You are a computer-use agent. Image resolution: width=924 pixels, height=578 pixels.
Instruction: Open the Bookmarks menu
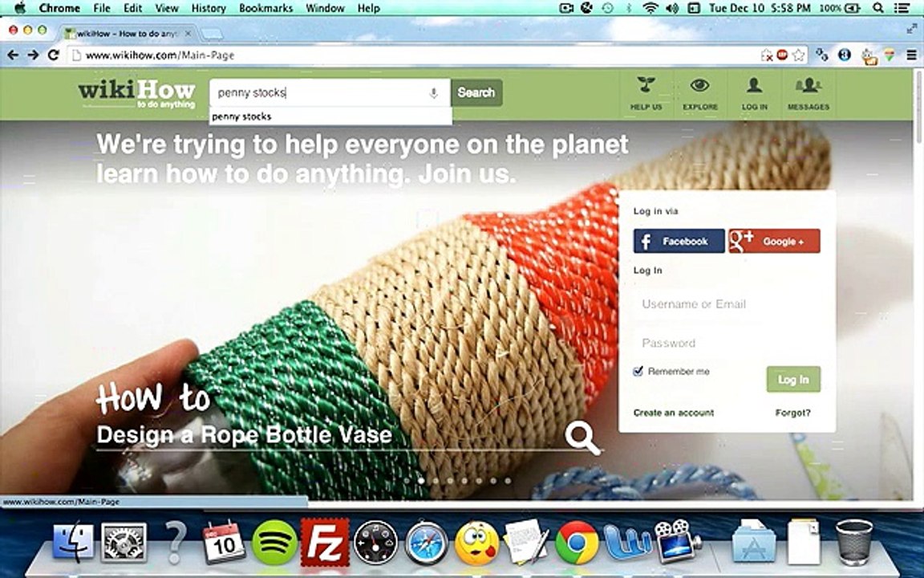click(265, 8)
